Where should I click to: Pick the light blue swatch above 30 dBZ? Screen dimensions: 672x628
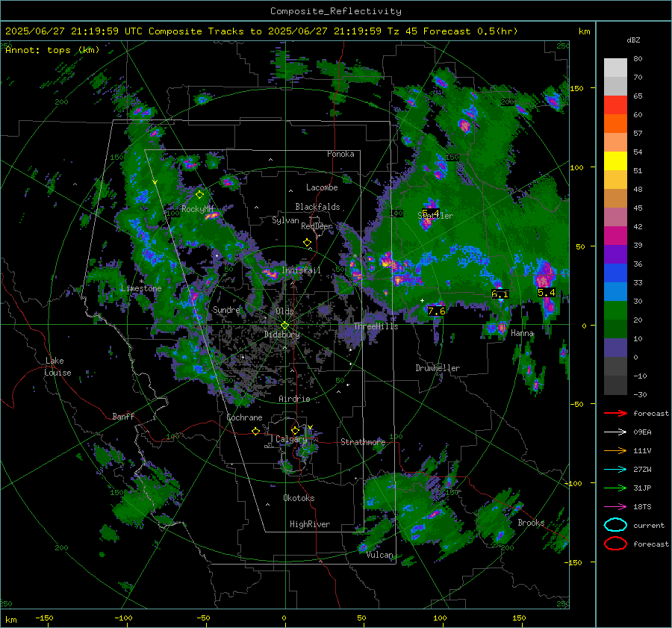coord(615,292)
